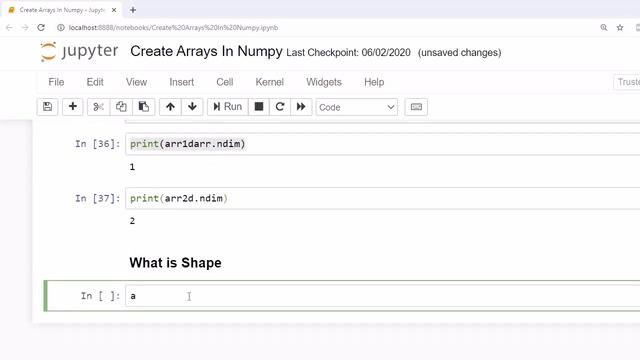Click the output value 1

(x=132, y=167)
